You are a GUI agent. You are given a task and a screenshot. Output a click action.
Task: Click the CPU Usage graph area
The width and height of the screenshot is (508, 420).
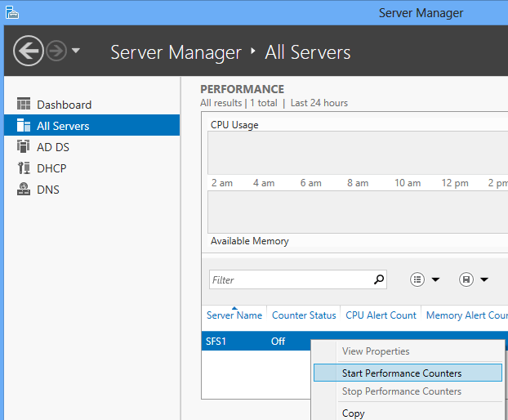pyautogui.click(x=358, y=153)
